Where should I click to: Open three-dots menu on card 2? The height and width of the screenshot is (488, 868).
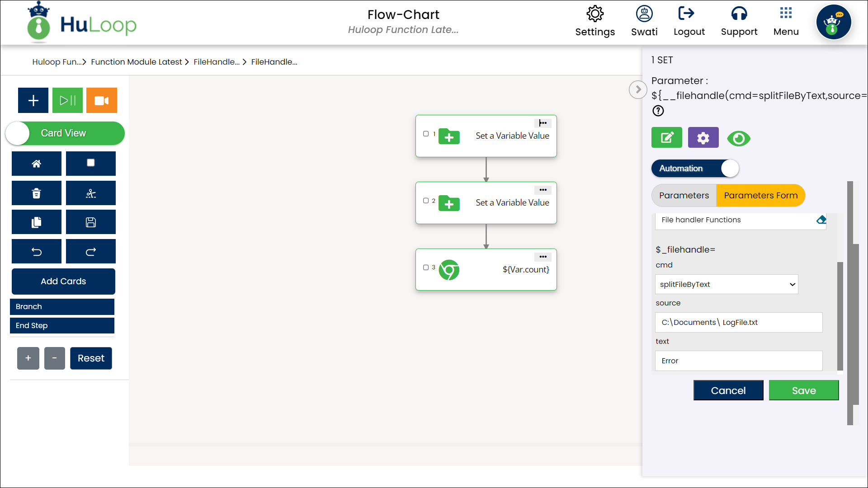543,190
